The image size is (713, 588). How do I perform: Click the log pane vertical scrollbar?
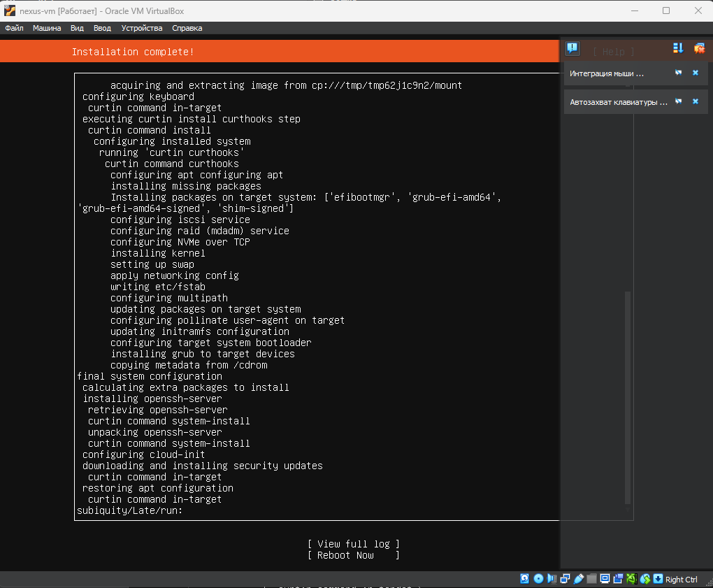tap(628, 397)
